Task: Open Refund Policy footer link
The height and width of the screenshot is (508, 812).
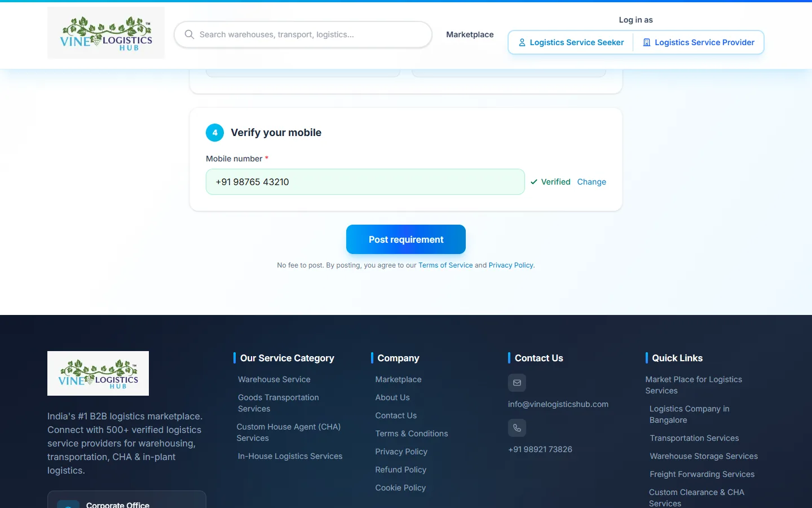Action: (401, 470)
